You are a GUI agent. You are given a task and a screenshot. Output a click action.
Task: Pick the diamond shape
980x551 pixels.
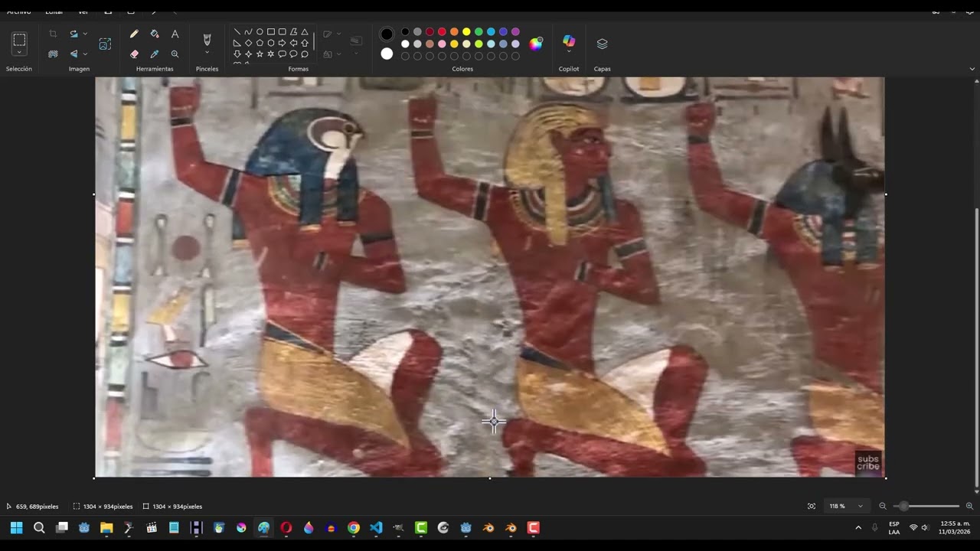click(x=248, y=43)
